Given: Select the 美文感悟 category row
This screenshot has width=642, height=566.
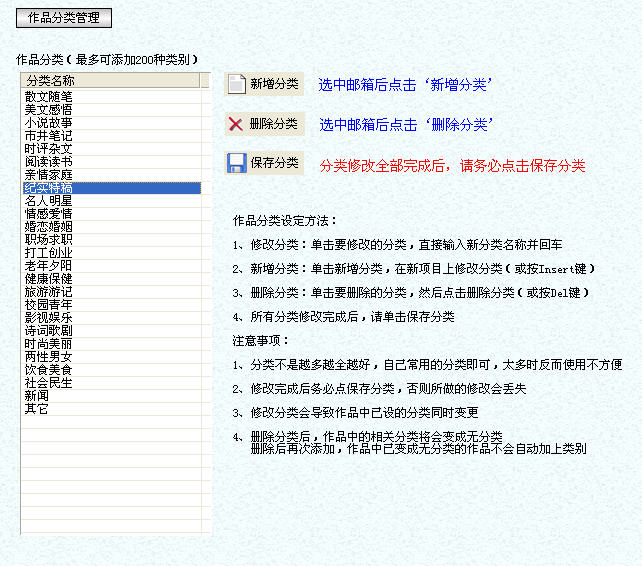Looking at the screenshot, I should click(x=111, y=110).
